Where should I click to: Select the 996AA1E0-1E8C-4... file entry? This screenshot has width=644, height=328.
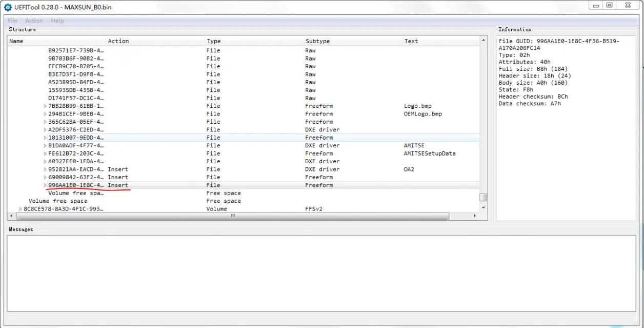point(244,185)
